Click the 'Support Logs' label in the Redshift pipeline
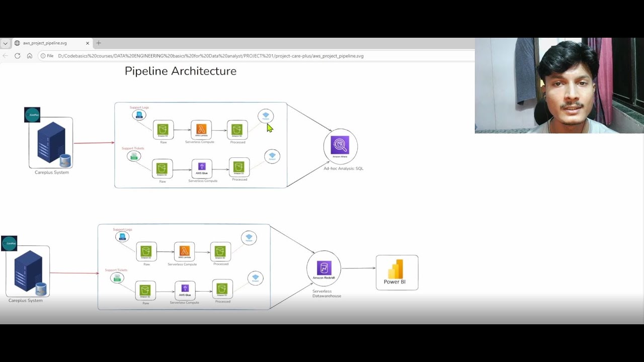The image size is (644, 362). pyautogui.click(x=122, y=229)
